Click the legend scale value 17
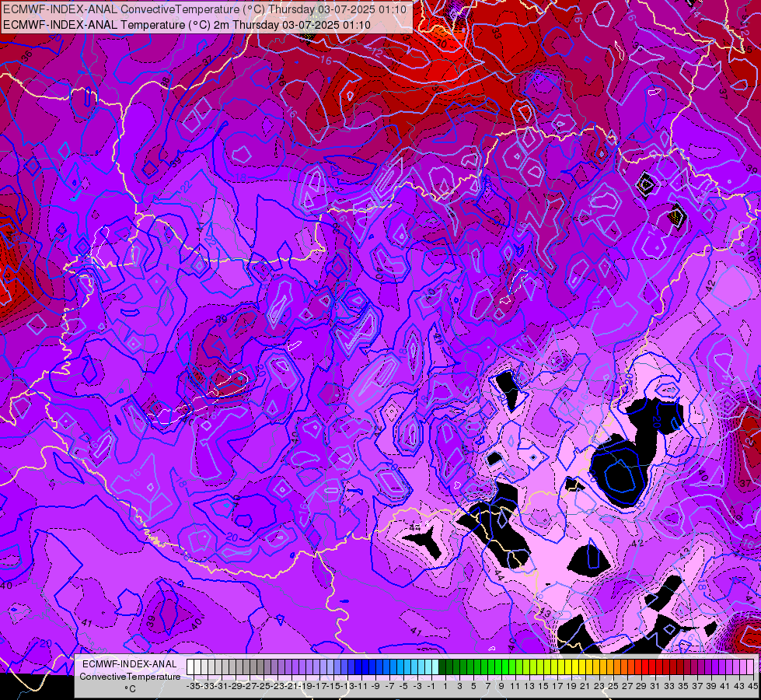The width and height of the screenshot is (761, 700). (557, 686)
